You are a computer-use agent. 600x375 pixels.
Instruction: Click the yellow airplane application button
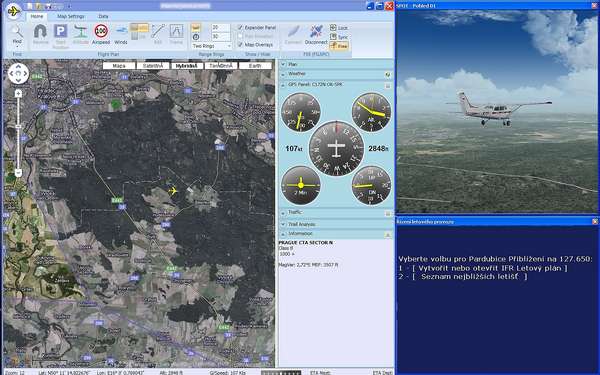[x=14, y=11]
